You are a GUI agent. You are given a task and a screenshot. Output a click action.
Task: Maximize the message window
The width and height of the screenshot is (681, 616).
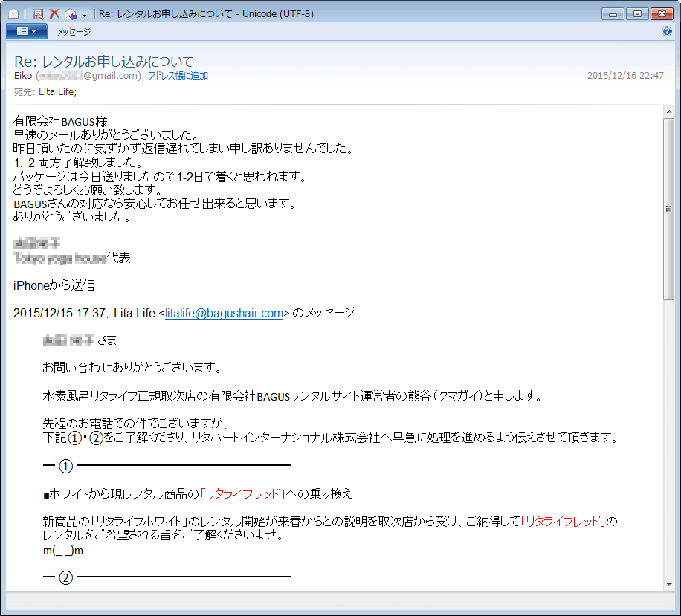coord(637,14)
